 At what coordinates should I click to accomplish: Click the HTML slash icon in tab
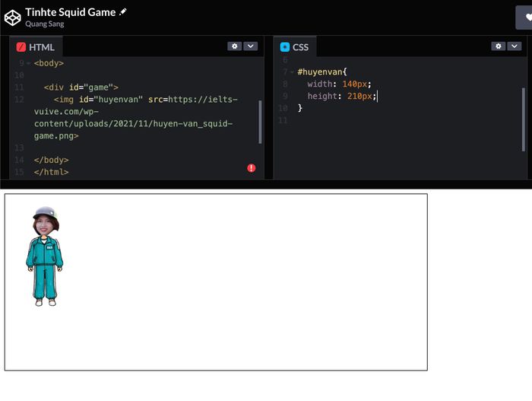point(21,47)
